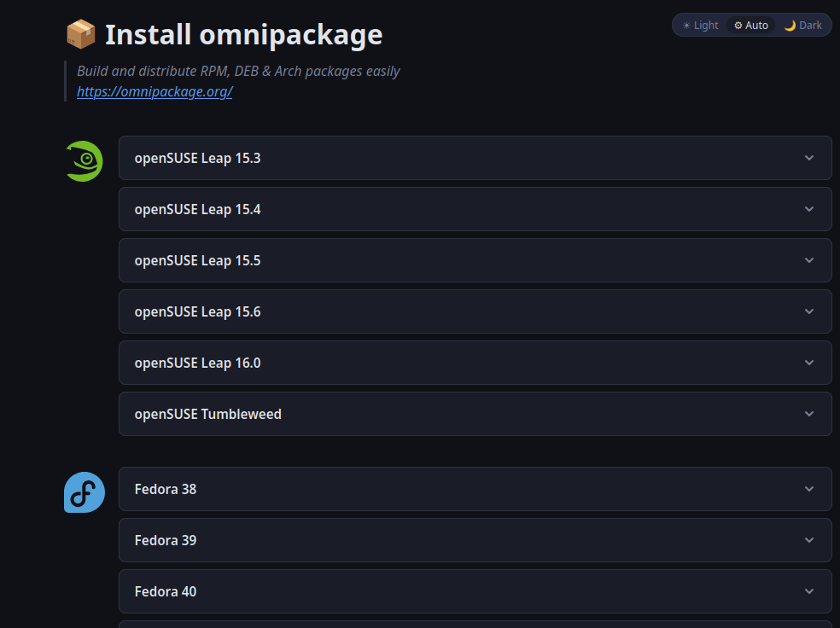Screen dimensions: 840x628
Task: Click the openSUSE chameleon logo
Action: [85, 161]
